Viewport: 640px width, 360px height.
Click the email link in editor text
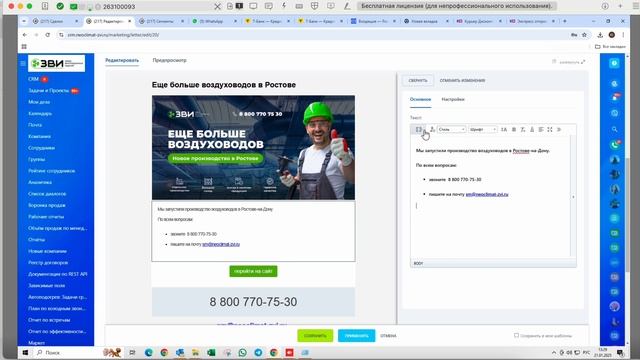(x=487, y=194)
